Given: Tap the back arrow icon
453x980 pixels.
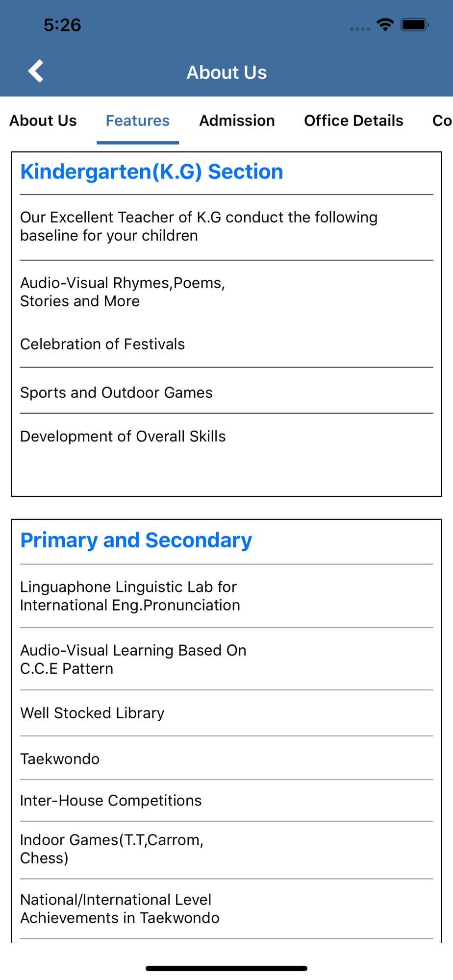Looking at the screenshot, I should coord(36,72).
